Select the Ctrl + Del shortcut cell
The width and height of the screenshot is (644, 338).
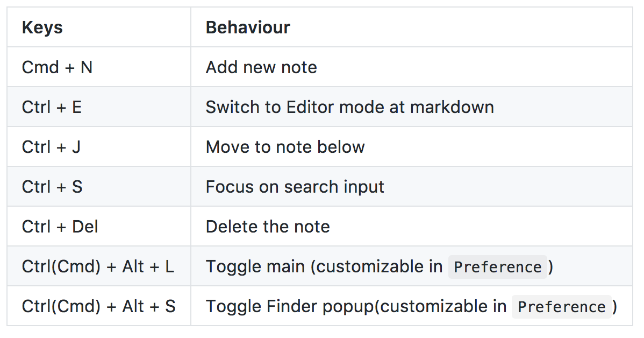pyautogui.click(x=60, y=227)
